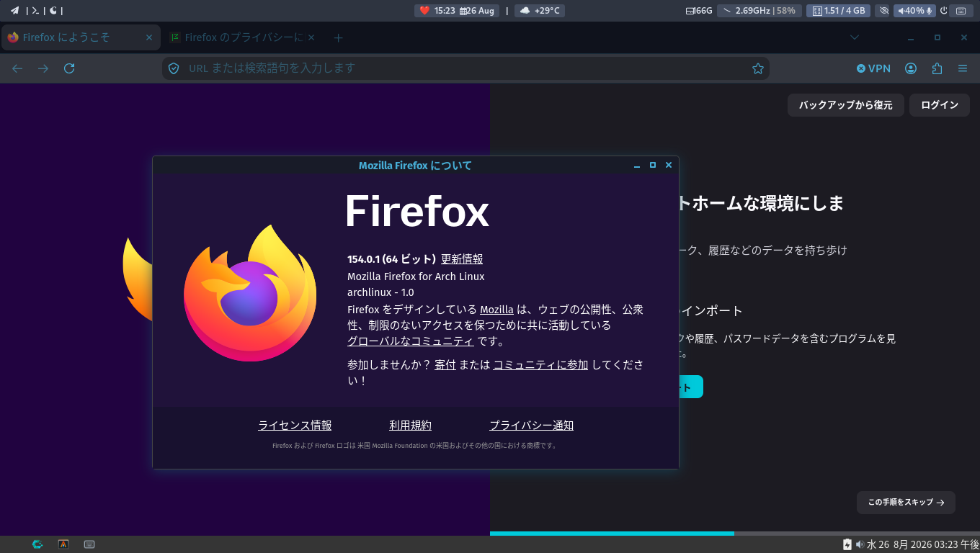Click the battery charging icon in the bottom tray

(x=847, y=544)
